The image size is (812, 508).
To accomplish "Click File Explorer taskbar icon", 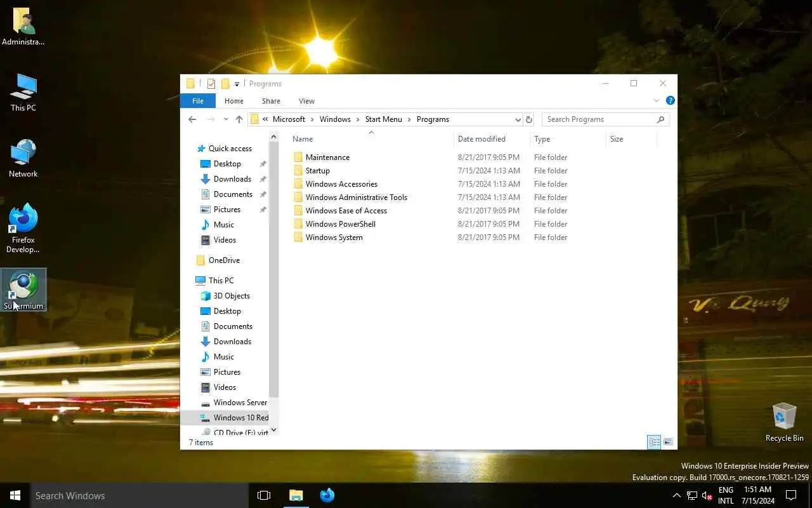I will point(296,495).
